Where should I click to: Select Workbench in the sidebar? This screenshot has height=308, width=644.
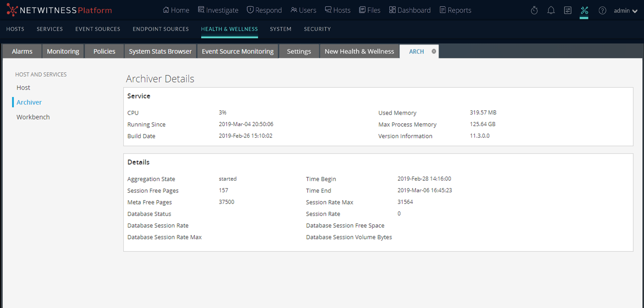tap(33, 117)
